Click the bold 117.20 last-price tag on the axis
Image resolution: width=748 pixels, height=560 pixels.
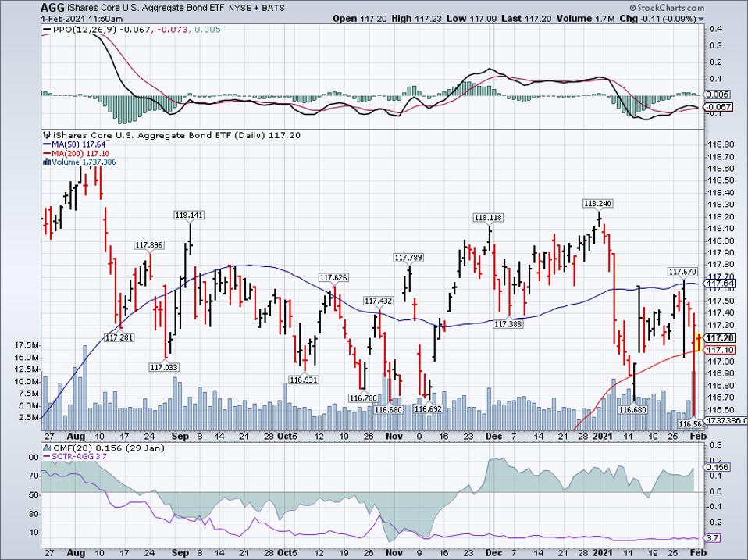pos(719,338)
